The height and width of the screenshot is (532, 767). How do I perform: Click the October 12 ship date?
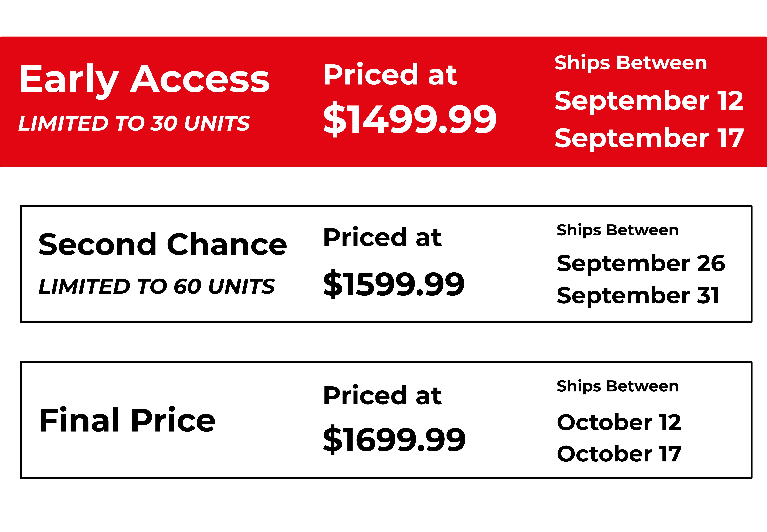click(x=619, y=422)
